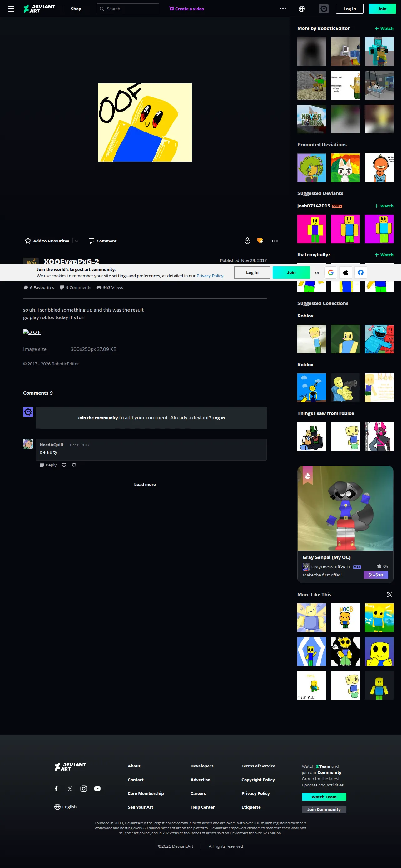The image size is (401, 868).
Task: Expand the Add to Favourites dropdown arrow
Action: coord(77,241)
